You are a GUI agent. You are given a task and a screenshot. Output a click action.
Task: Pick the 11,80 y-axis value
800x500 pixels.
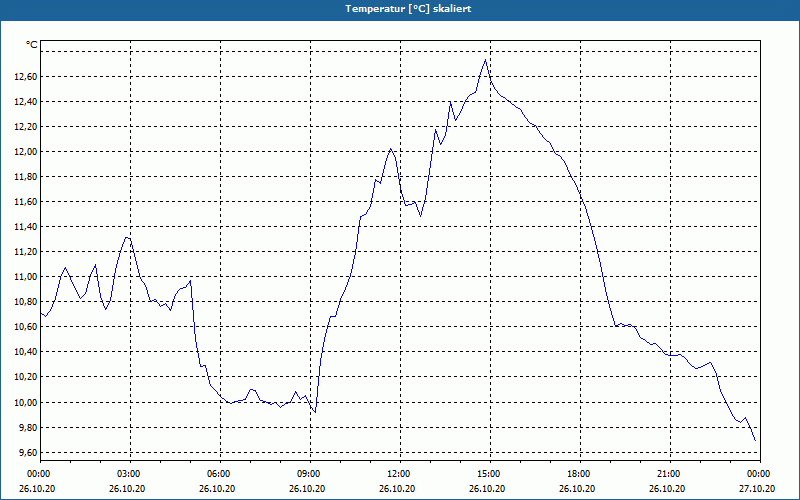click(x=26, y=177)
